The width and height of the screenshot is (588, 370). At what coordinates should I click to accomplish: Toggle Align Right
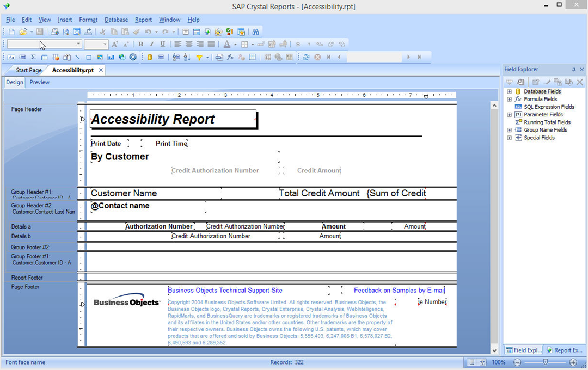point(200,44)
